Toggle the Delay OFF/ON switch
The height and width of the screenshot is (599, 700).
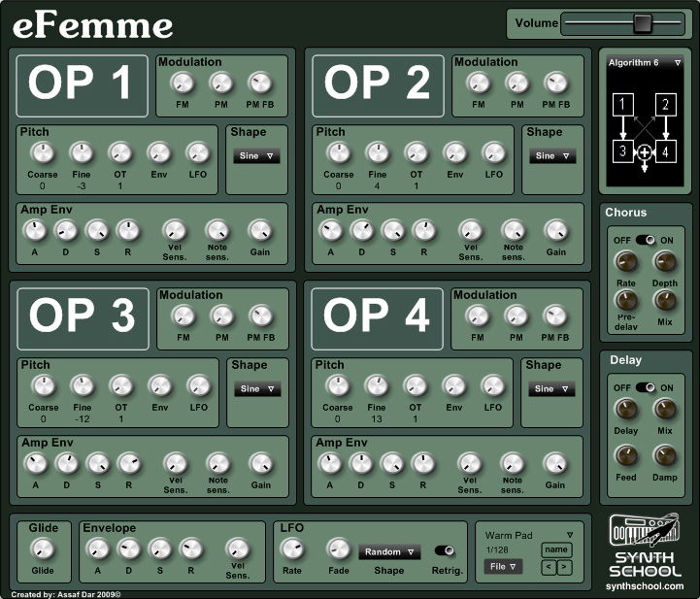click(646, 386)
